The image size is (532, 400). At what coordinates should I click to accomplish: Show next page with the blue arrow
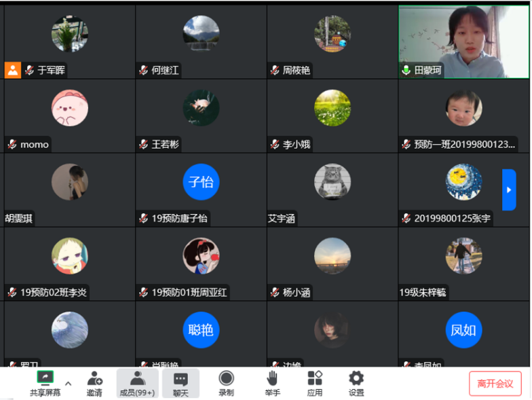(x=509, y=189)
